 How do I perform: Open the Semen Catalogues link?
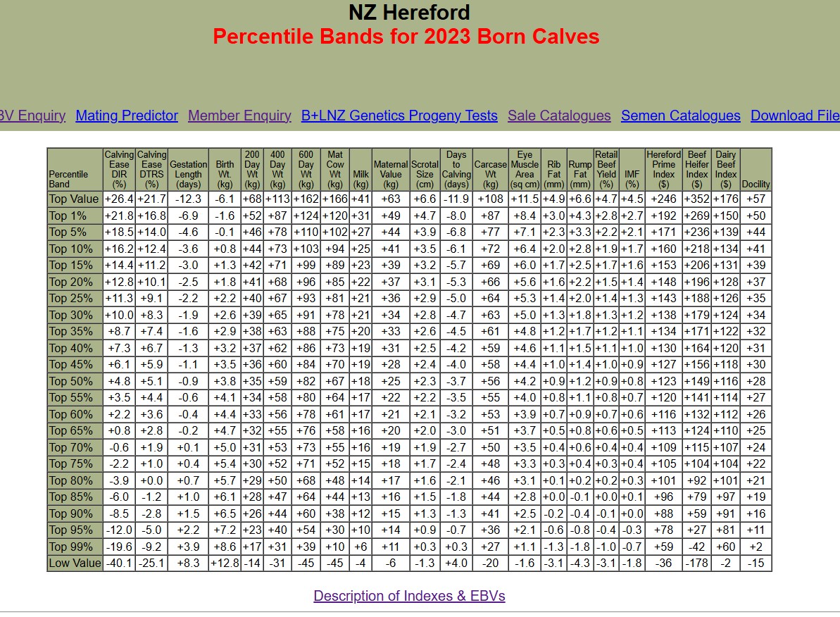pyautogui.click(x=680, y=116)
